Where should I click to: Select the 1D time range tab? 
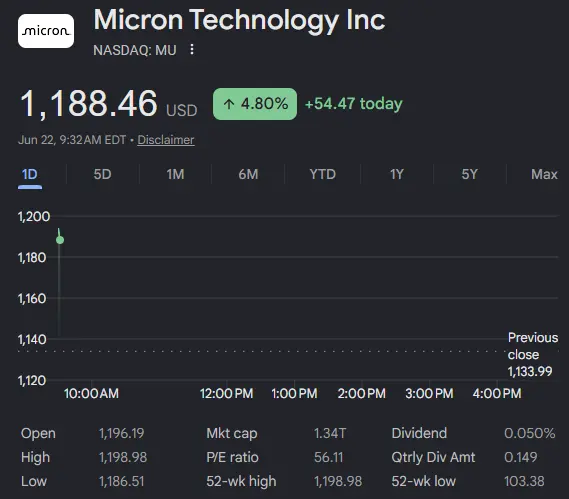(30, 175)
